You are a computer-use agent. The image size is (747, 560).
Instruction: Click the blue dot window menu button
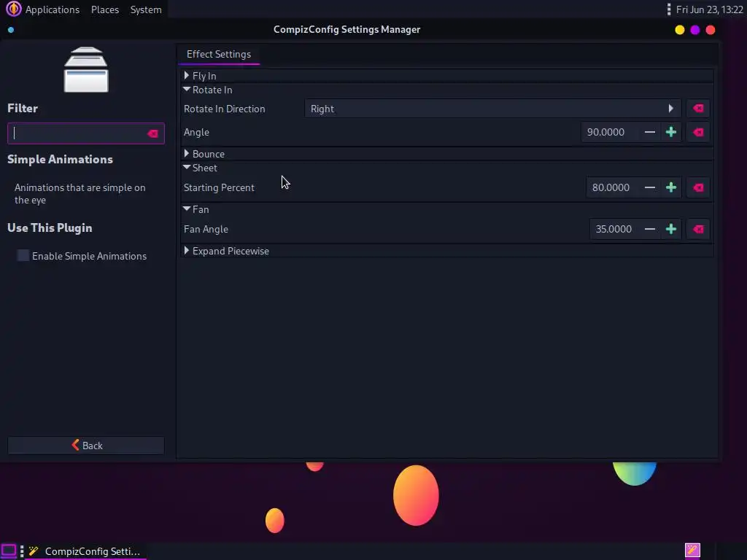pyautogui.click(x=11, y=30)
